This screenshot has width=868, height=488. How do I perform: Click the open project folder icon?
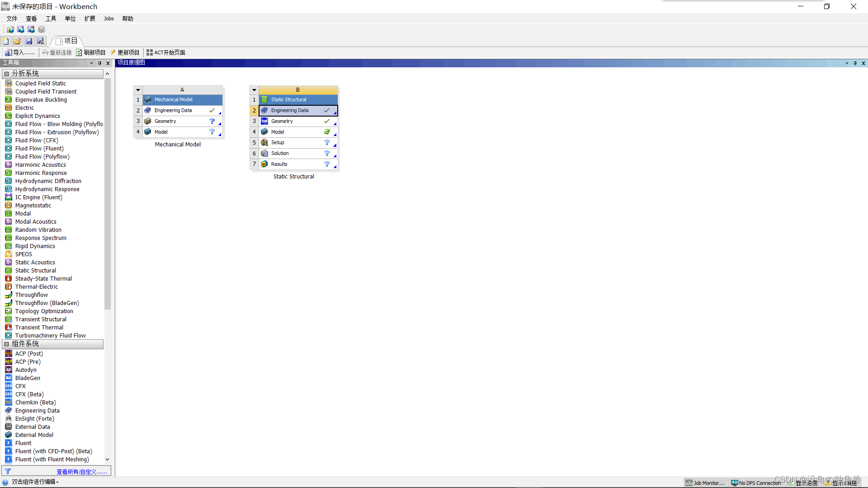[x=17, y=41]
